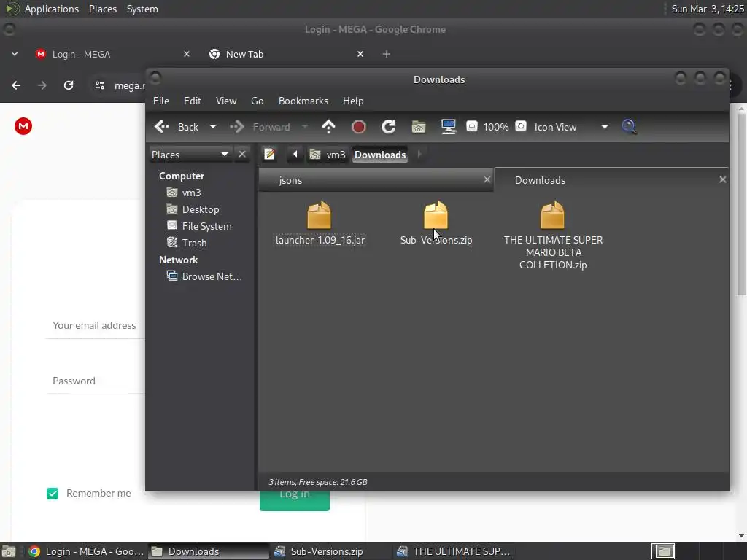The image size is (747, 560).
Task: Open the Computer toolbar icon
Action: click(449, 127)
